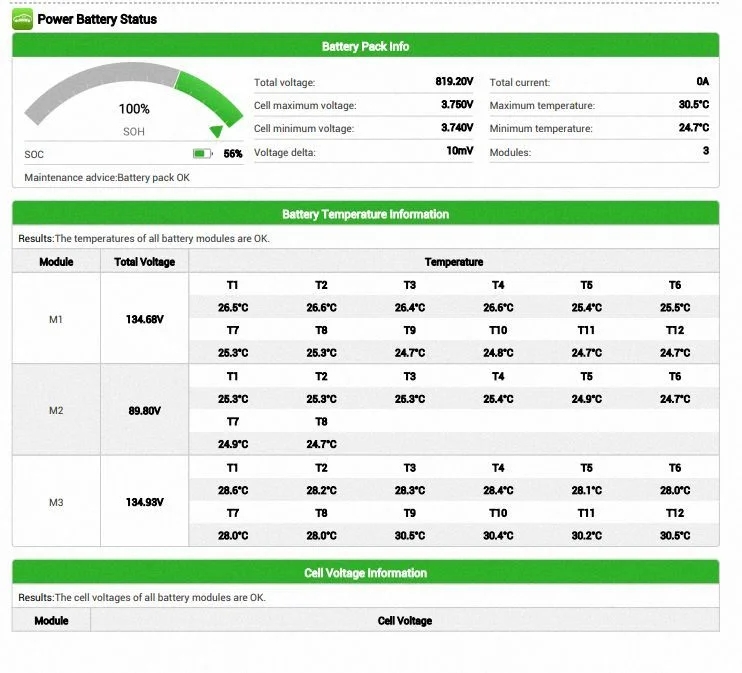Click the SOH gauge arc
Viewport: 742px width, 673px height.
click(x=133, y=97)
